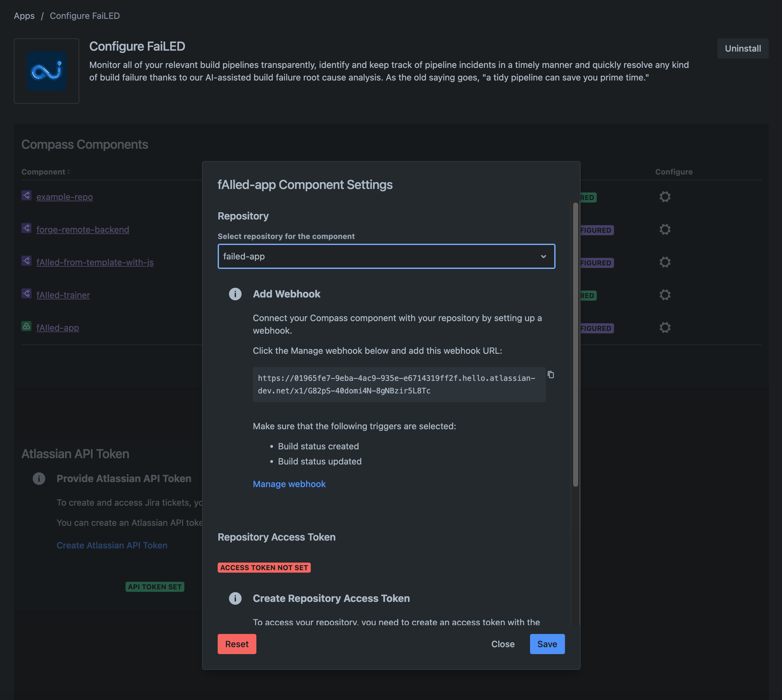
Task: Click the chevron arrow in failed-app dropdown
Action: [x=543, y=257]
